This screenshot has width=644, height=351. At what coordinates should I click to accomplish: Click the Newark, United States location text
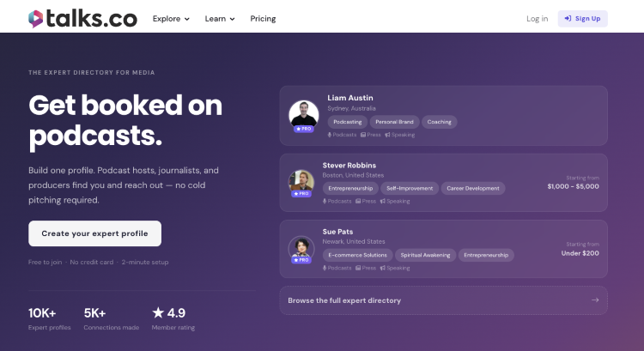click(x=354, y=242)
